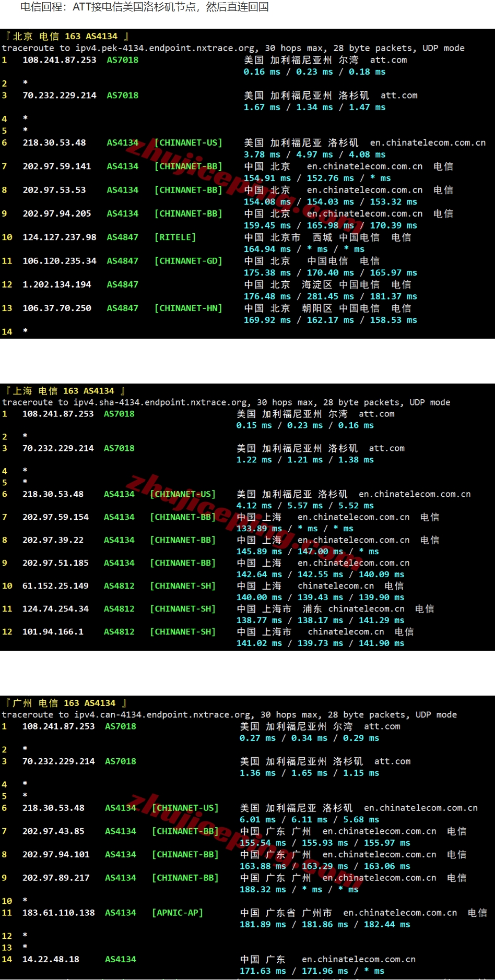495x980 pixels.
Task: Click the ipv4.can-4134.endpoint.nxtrace.org traceroute line
Action: click(229, 714)
